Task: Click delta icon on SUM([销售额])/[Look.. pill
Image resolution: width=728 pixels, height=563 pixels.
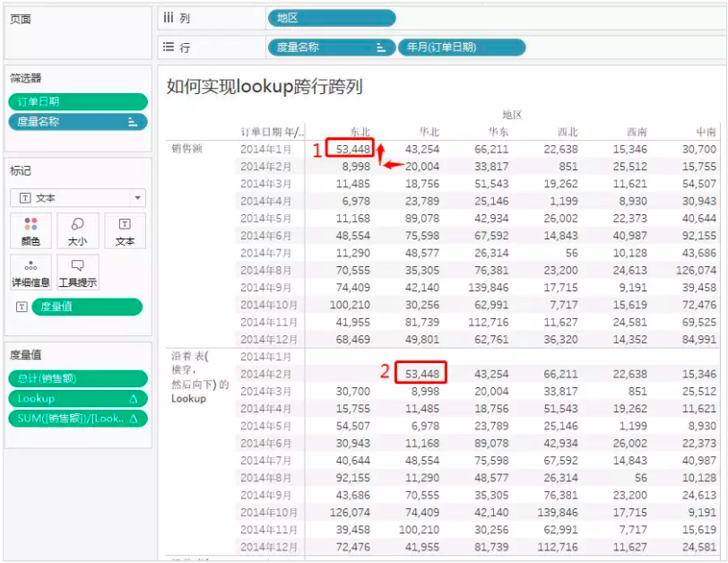Action: [134, 419]
